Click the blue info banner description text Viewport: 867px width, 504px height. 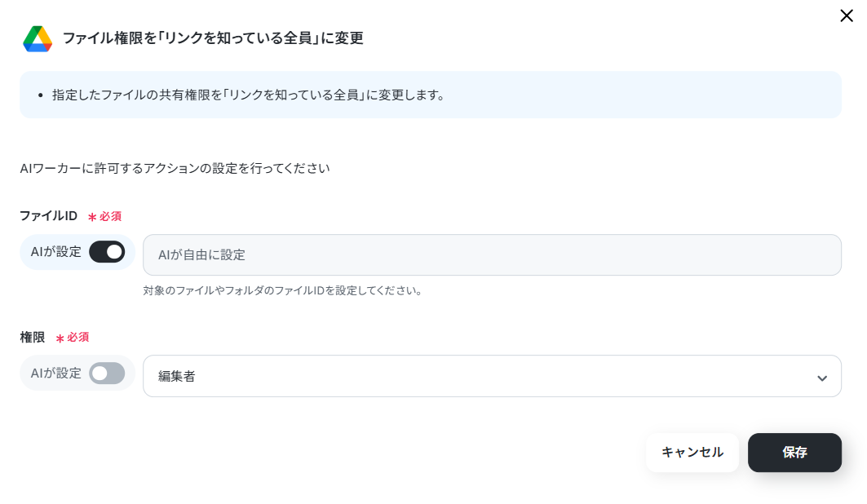[x=249, y=95]
